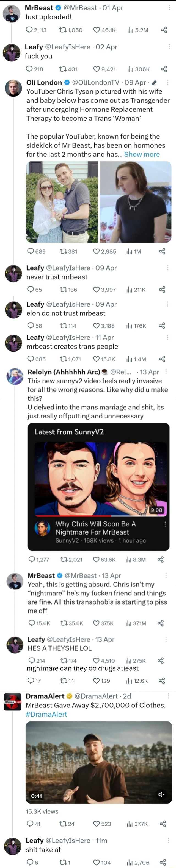Open the SunnyV2 video options menu
This screenshot has height=868, width=176.
pos(165,524)
